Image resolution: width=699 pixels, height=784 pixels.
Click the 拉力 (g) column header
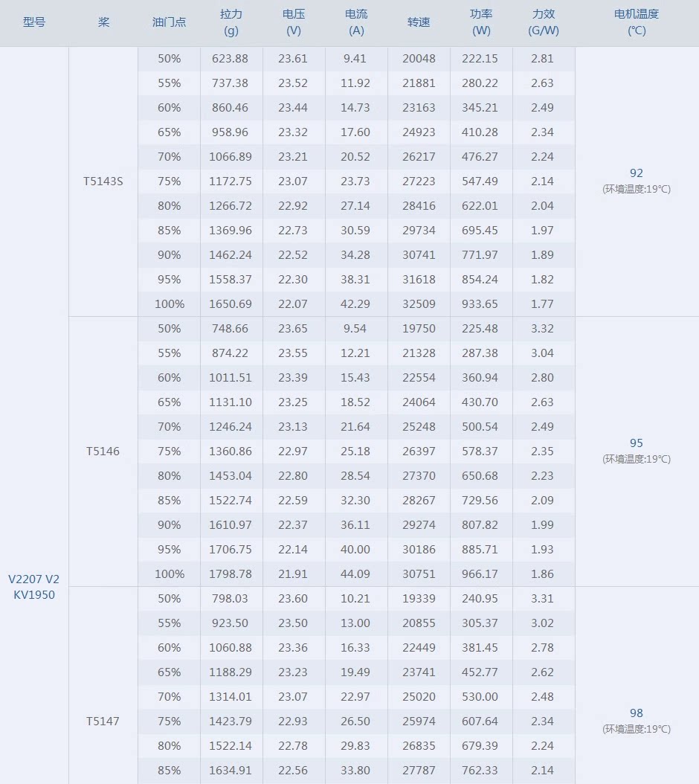(231, 22)
